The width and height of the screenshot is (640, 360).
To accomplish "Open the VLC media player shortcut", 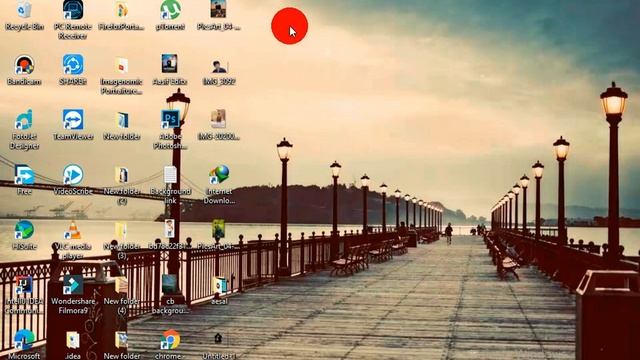I will (x=73, y=230).
